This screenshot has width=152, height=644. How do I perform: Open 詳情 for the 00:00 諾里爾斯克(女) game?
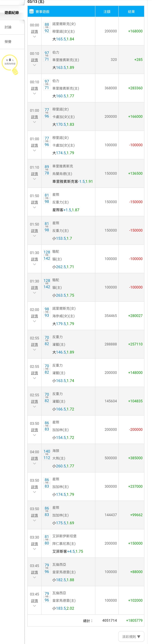point(34,32)
